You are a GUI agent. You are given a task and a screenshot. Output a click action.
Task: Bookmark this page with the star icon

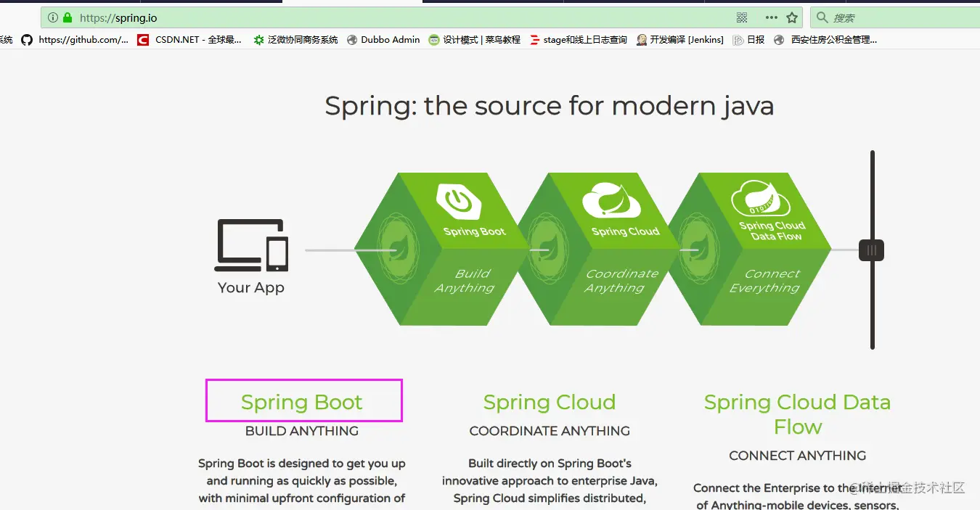pos(792,17)
